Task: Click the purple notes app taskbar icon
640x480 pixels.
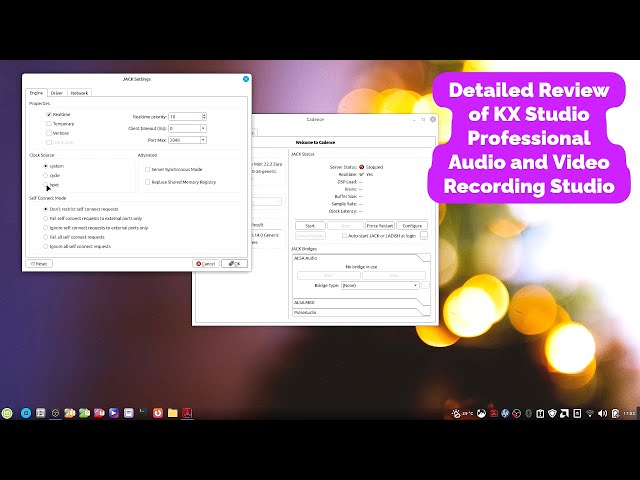Action: tap(129, 413)
